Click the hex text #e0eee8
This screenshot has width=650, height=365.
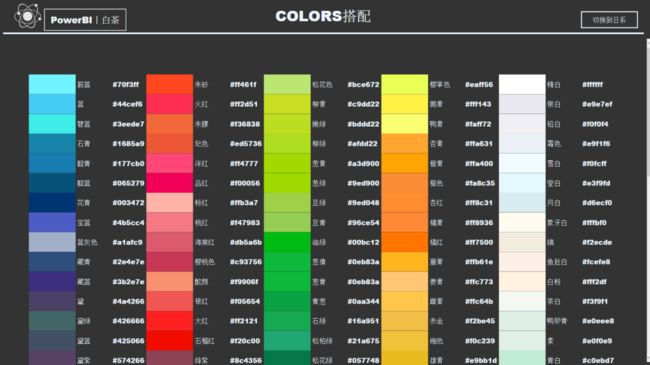click(598, 321)
